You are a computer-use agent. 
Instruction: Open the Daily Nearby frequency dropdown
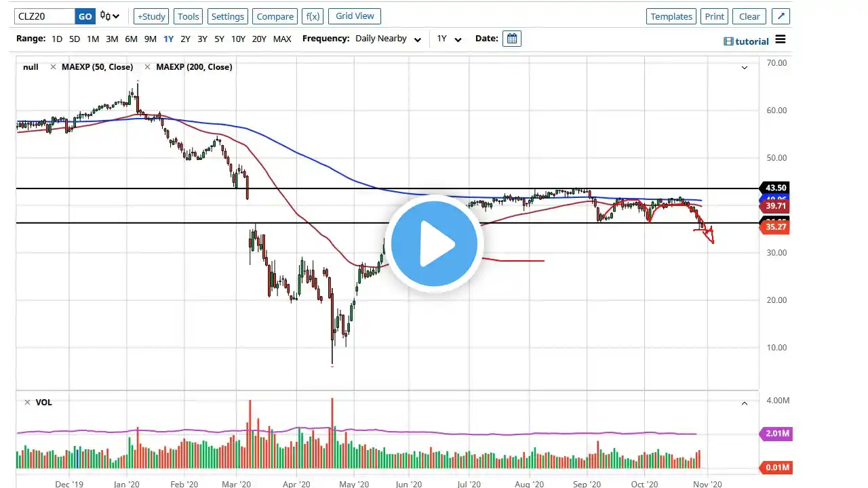point(388,39)
